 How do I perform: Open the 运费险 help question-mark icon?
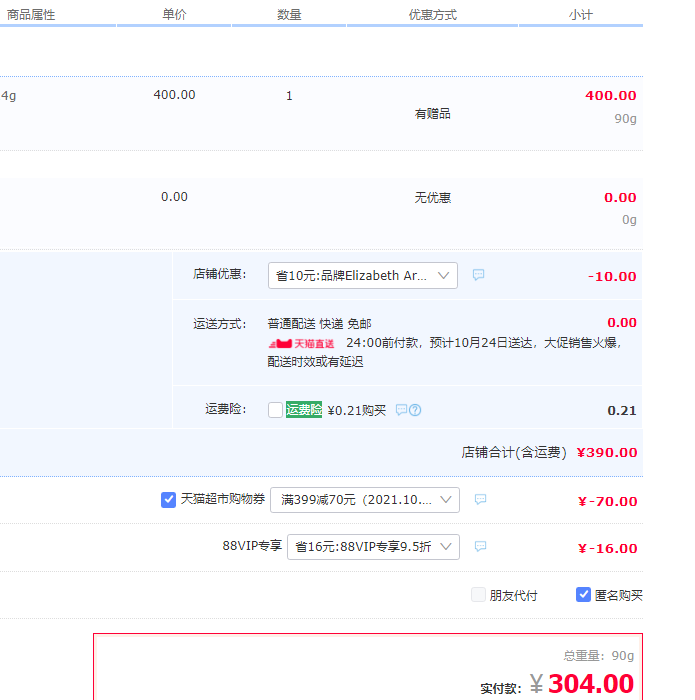click(415, 410)
